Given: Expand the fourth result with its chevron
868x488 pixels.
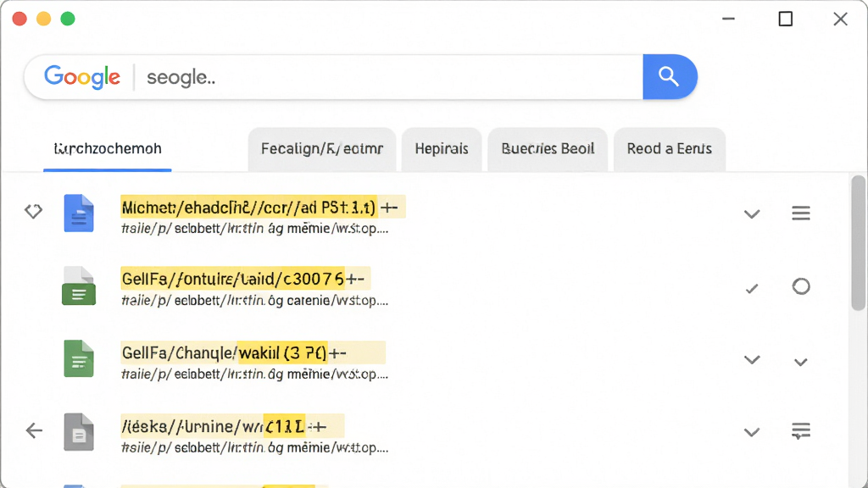Looking at the screenshot, I should coord(752,432).
